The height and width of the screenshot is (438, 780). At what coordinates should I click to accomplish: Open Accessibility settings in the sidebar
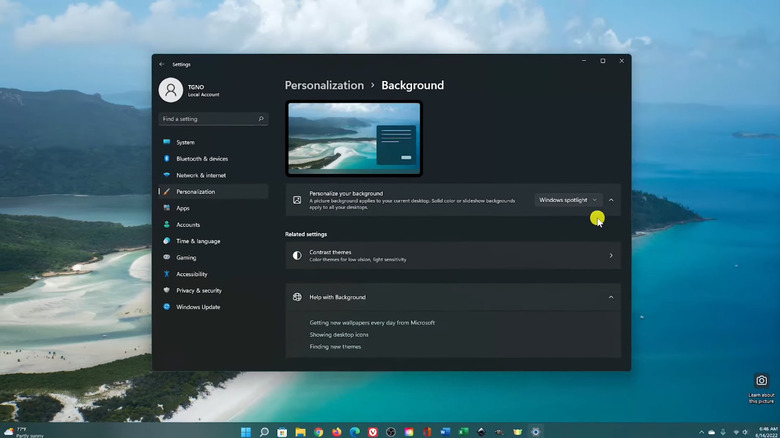point(192,274)
